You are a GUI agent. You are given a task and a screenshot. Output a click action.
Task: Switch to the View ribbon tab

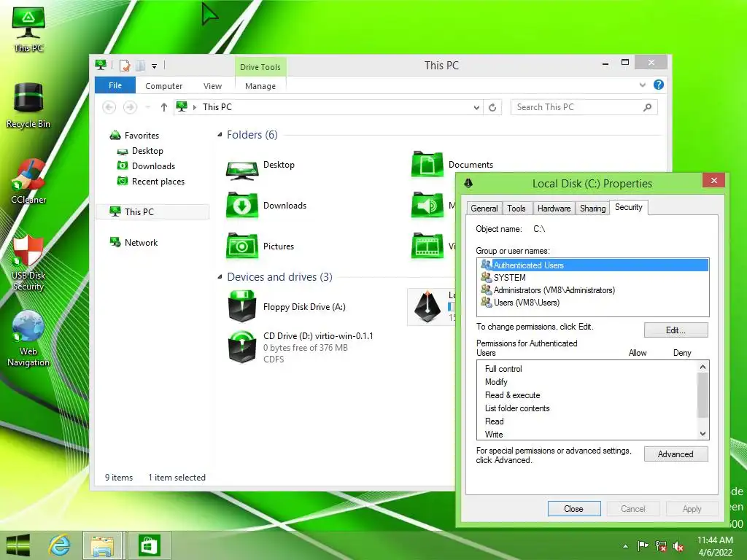212,86
